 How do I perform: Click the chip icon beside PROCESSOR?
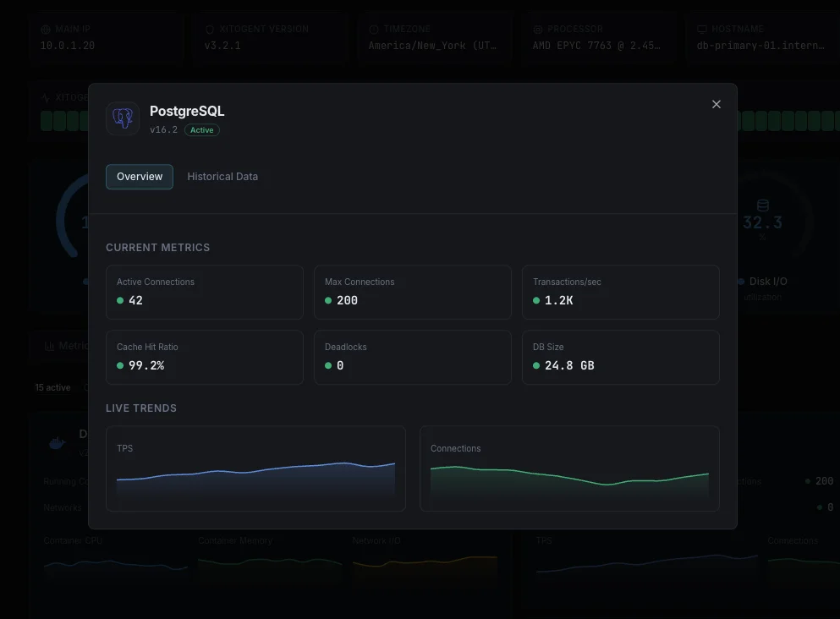[x=538, y=30]
